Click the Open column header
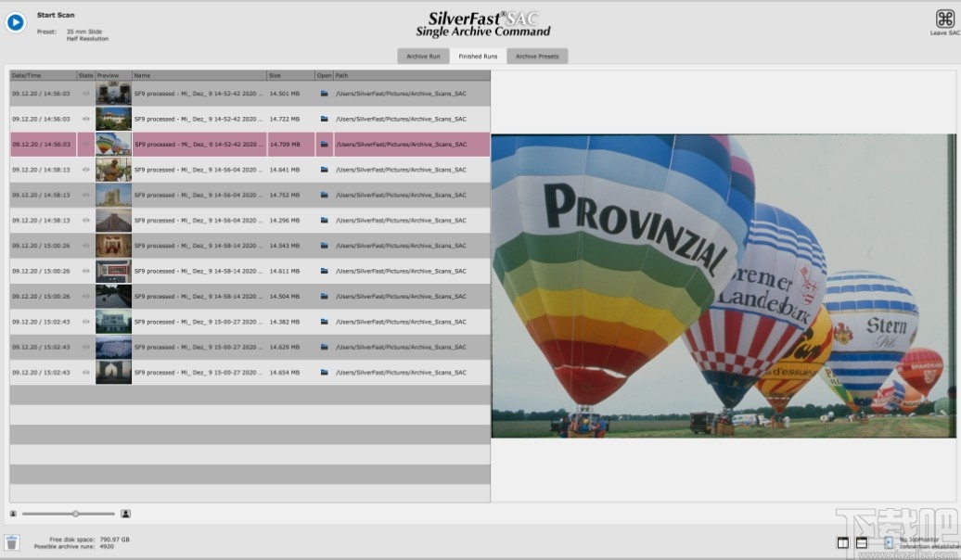 [325, 75]
